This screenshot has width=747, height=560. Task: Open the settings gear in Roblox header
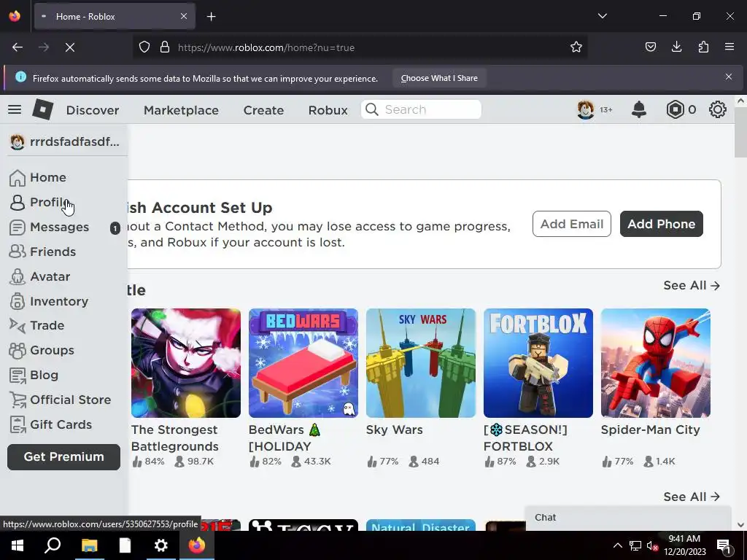point(718,109)
